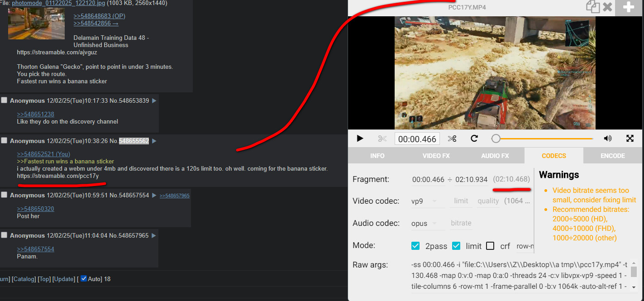The height and width of the screenshot is (301, 644).
Task: Click the dark scissors cut-end icon
Action: pyautogui.click(x=452, y=139)
